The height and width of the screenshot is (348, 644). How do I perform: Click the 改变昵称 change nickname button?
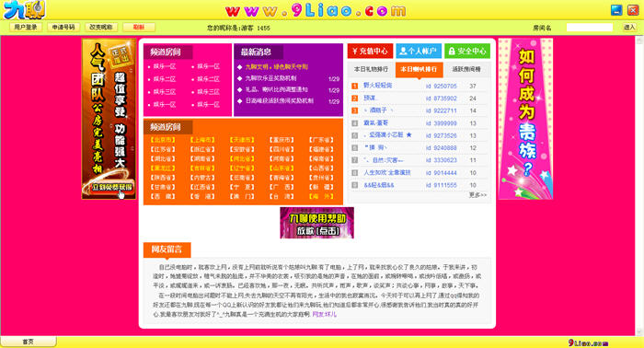tap(101, 27)
